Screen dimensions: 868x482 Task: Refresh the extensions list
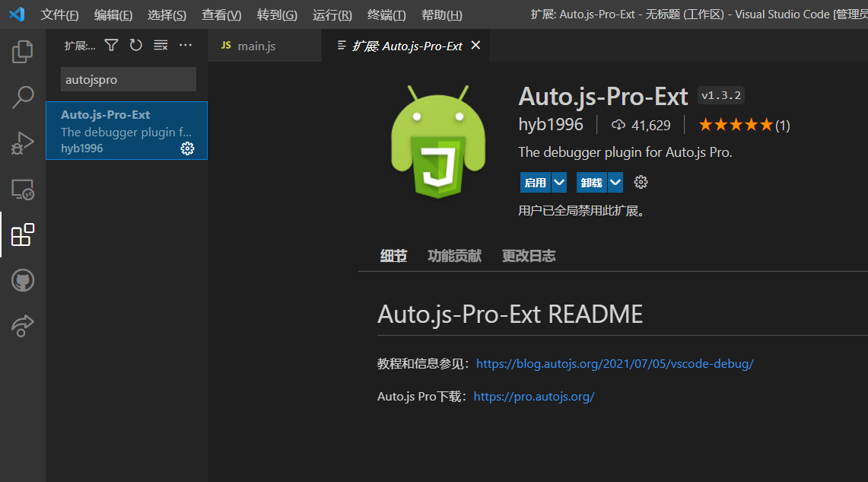135,46
